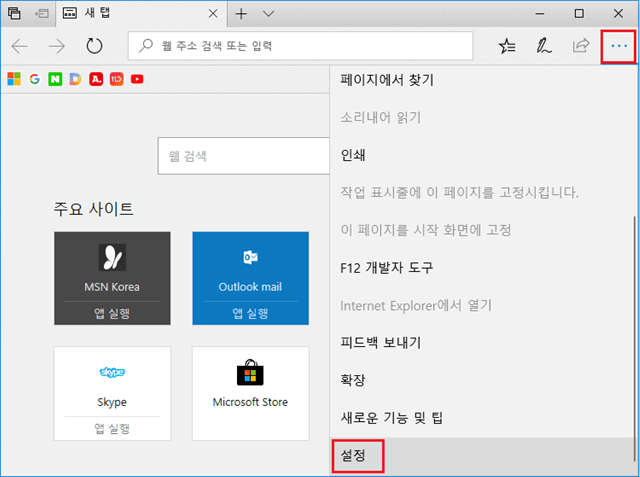640x477 pixels.
Task: Open the Outlook mail tile
Action: [251, 266]
